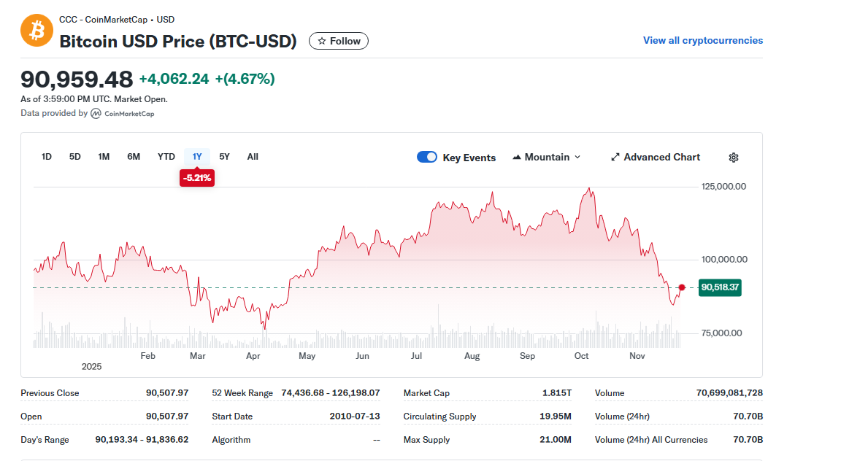Toggle the Key Events switch off
Screen dimensions: 868x461
[427, 157]
